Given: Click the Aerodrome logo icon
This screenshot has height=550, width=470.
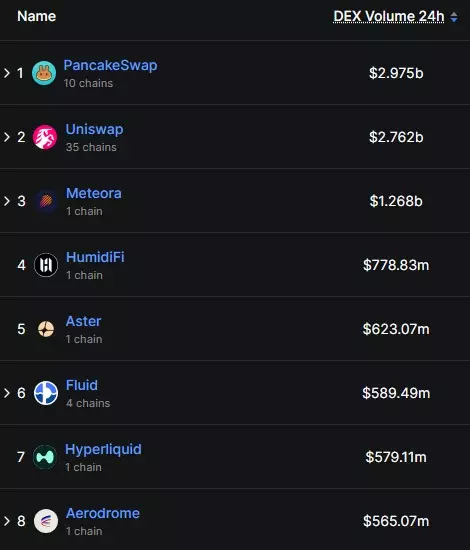Looking at the screenshot, I should (x=46, y=521).
